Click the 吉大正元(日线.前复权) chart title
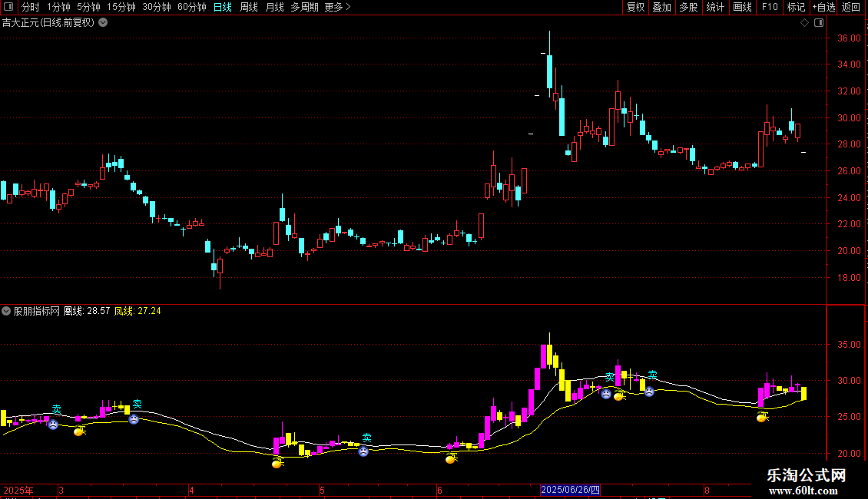The height and width of the screenshot is (499, 868). coord(48,23)
